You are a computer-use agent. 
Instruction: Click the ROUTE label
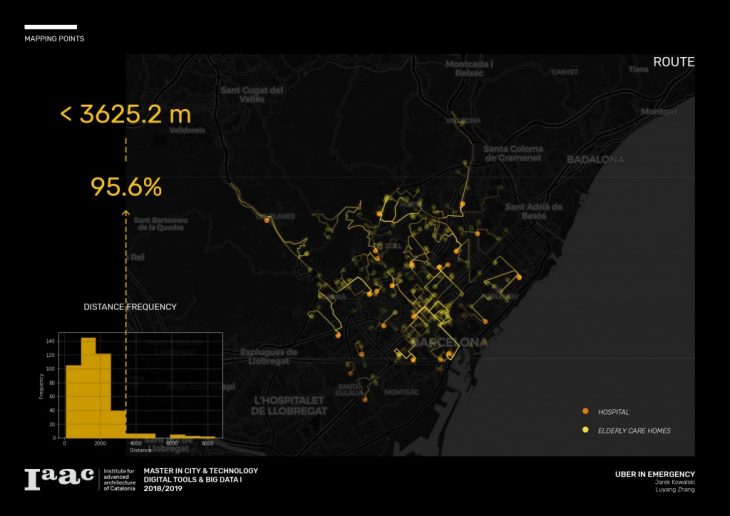tap(673, 62)
